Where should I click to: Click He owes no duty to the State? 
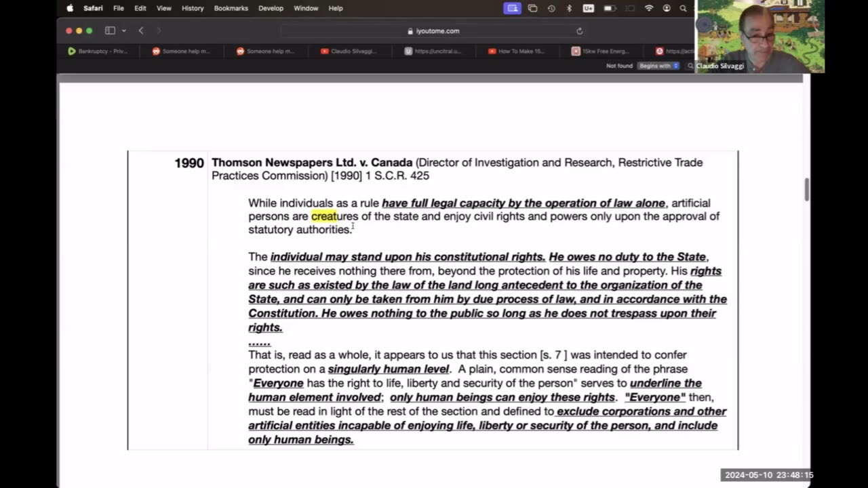[628, 257]
